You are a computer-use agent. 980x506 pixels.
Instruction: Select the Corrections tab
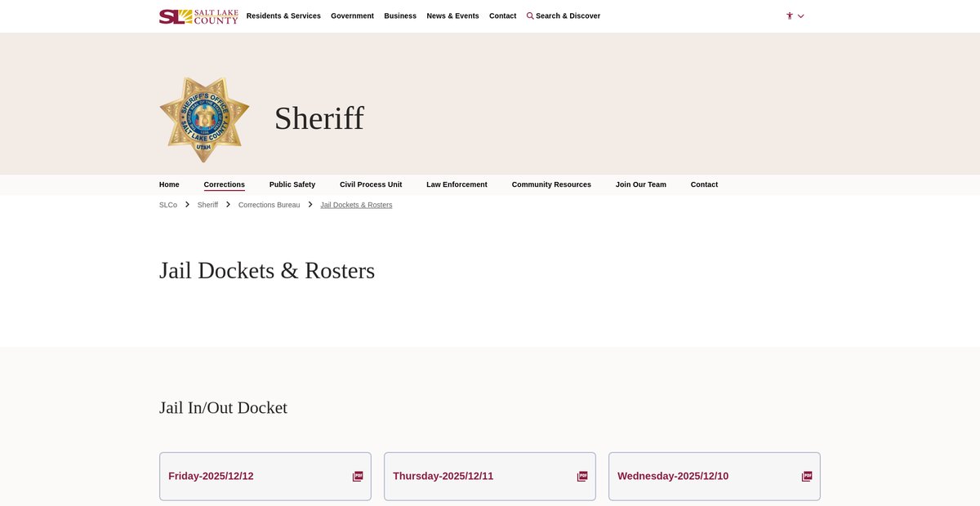[x=225, y=184]
